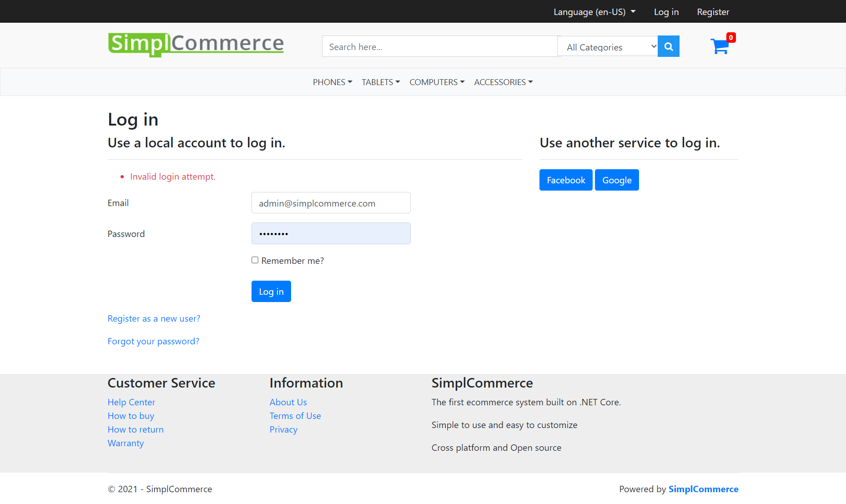846x504 pixels.
Task: Open Log in link in top bar
Action: [666, 12]
